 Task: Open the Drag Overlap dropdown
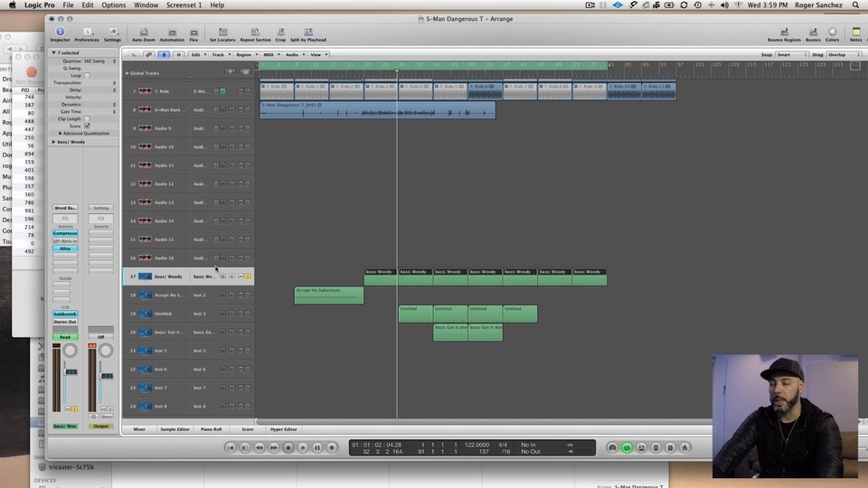(x=844, y=55)
